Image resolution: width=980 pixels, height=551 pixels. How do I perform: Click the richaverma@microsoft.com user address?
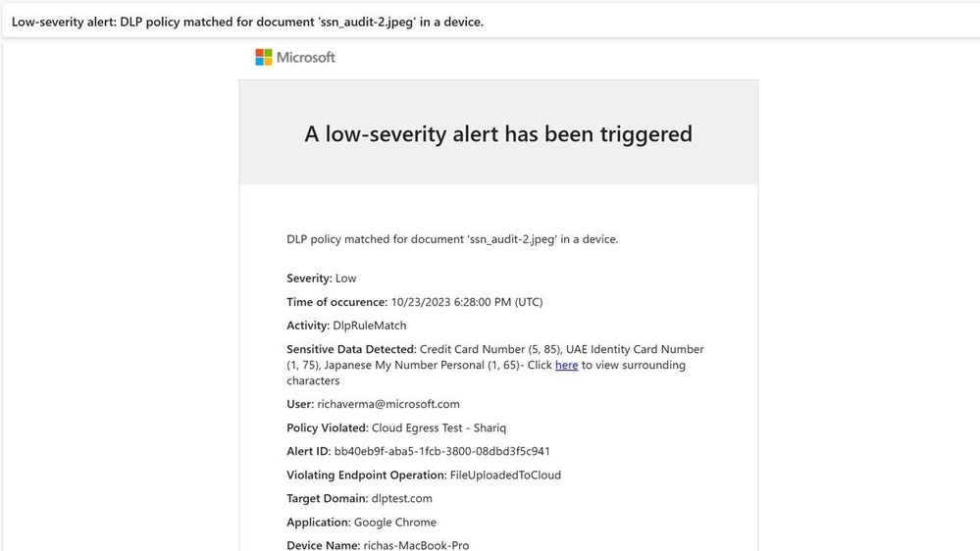pos(388,404)
